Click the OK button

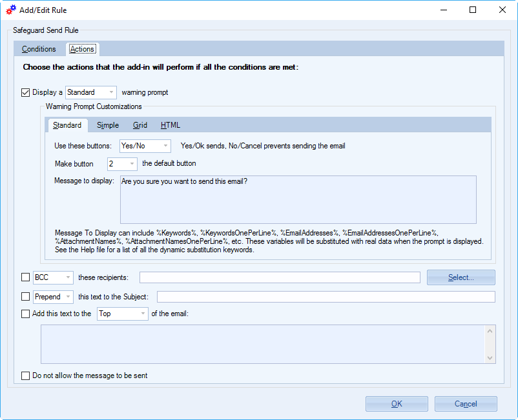point(397,404)
